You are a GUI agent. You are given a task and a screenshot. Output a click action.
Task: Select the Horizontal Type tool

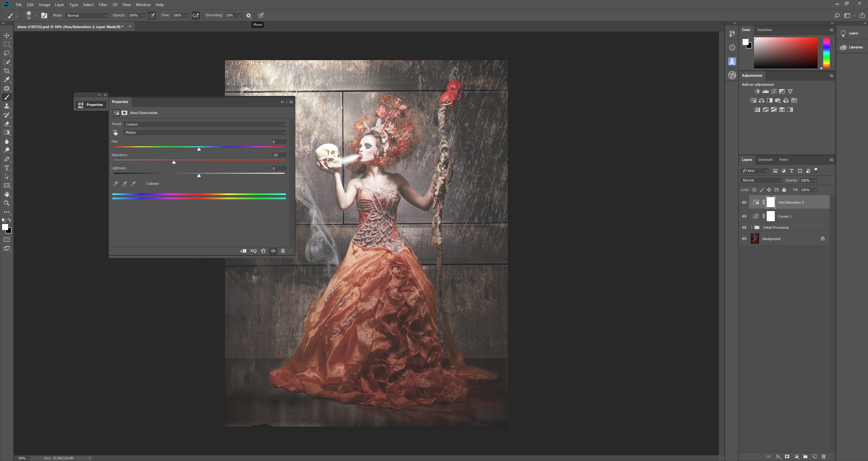tap(7, 168)
